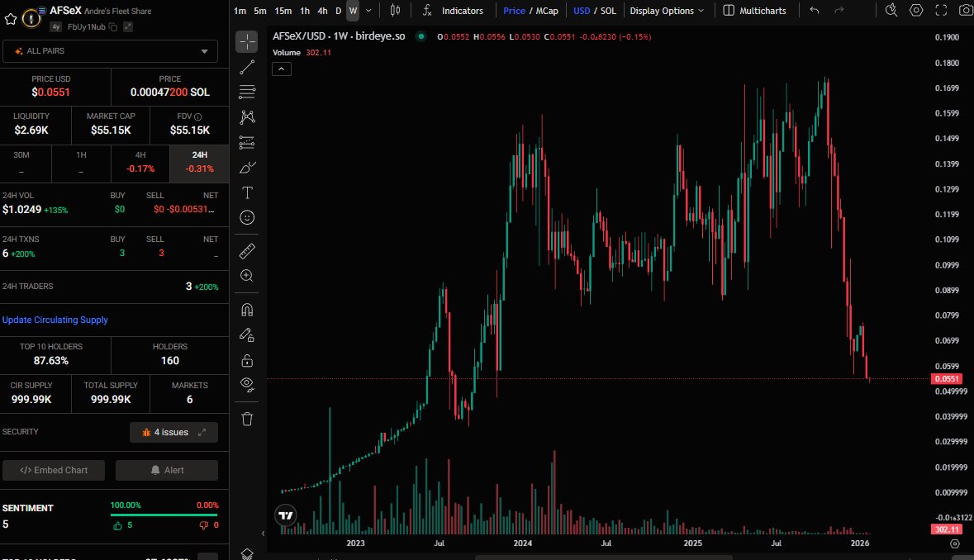Select the 5m timeframe

click(x=260, y=11)
